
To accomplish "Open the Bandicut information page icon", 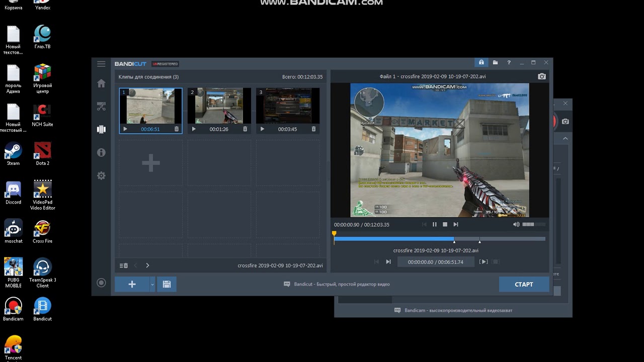I will pos(101,152).
